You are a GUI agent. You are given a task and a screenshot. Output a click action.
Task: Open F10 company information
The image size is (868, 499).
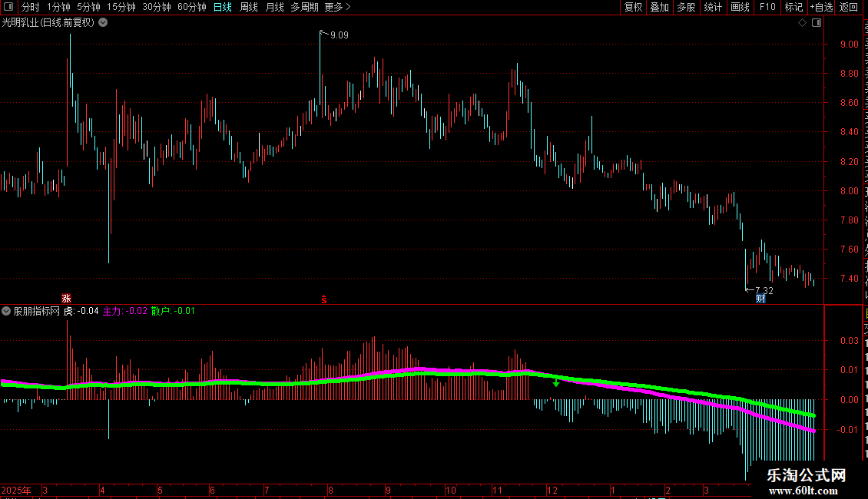[x=767, y=7]
